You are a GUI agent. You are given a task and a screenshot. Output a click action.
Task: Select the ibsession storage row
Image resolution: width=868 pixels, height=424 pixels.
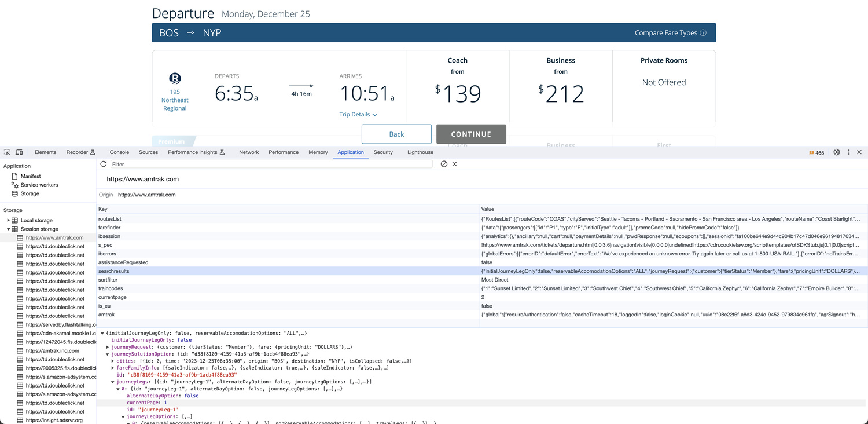coord(482,236)
